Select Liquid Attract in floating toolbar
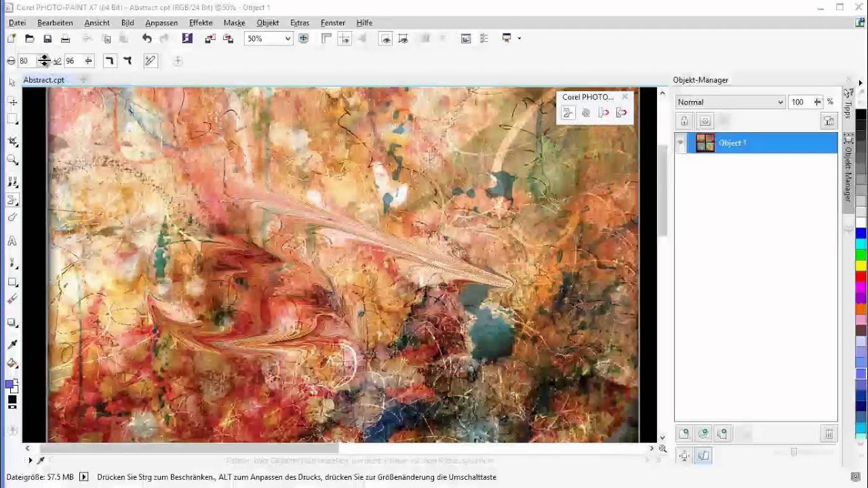 click(604, 113)
